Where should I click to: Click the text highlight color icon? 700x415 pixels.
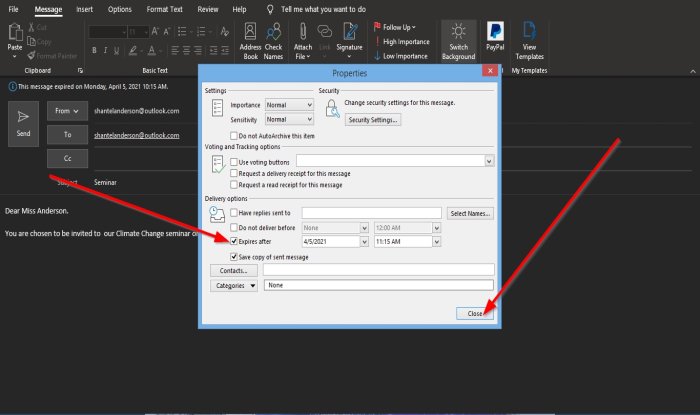coord(133,50)
